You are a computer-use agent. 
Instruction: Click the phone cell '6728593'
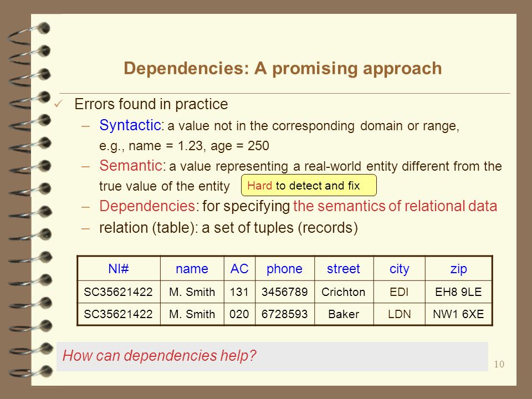(x=285, y=314)
